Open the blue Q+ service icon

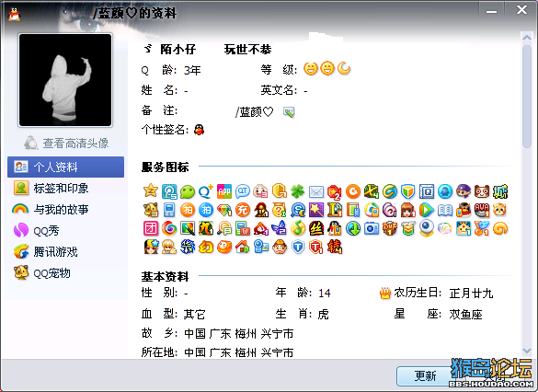[x=206, y=191]
